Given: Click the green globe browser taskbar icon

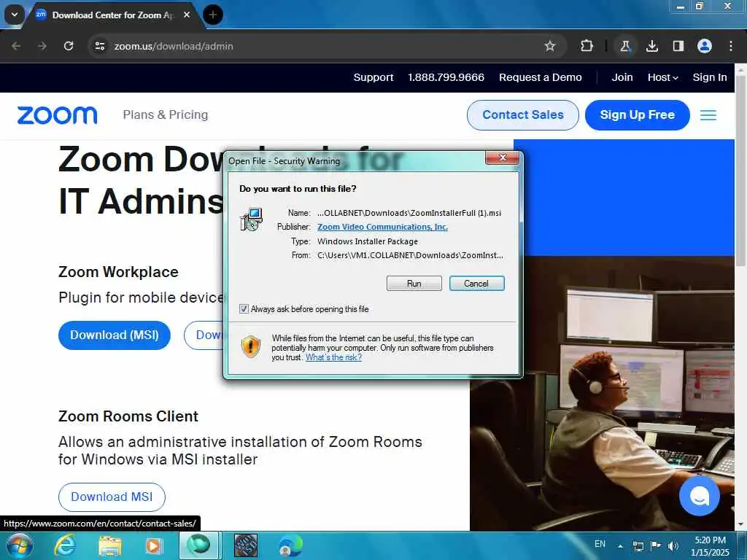Looking at the screenshot, I should 198,545.
